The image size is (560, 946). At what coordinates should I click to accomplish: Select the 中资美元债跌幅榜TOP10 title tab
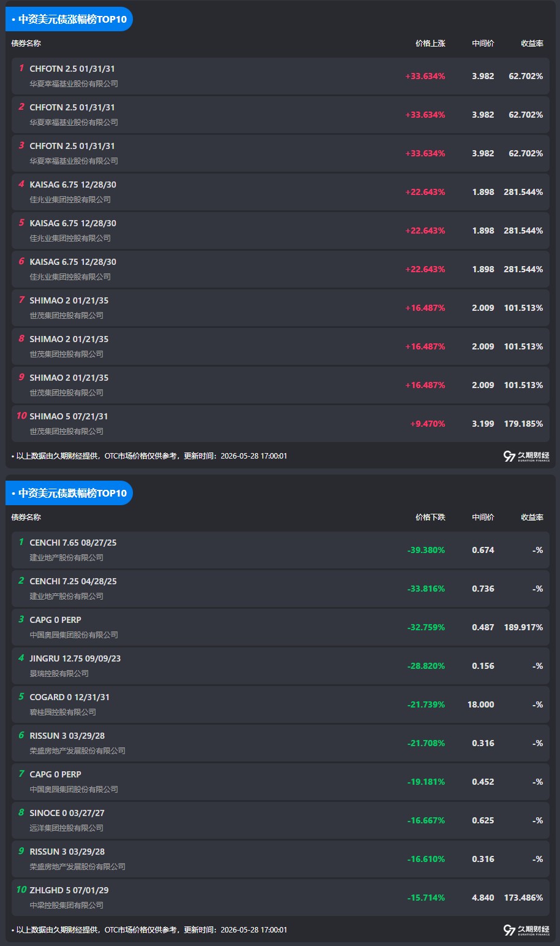(x=69, y=493)
